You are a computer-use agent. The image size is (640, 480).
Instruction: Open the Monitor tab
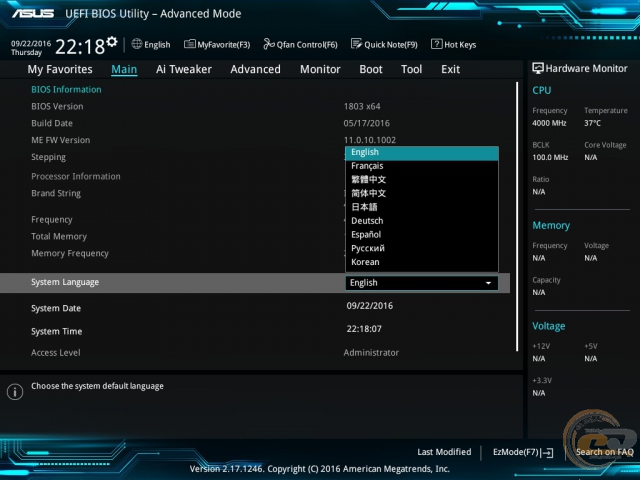point(320,69)
